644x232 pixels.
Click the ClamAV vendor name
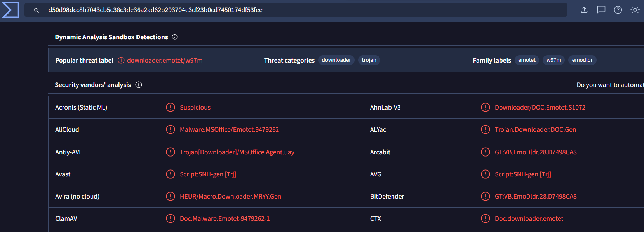pos(66,218)
